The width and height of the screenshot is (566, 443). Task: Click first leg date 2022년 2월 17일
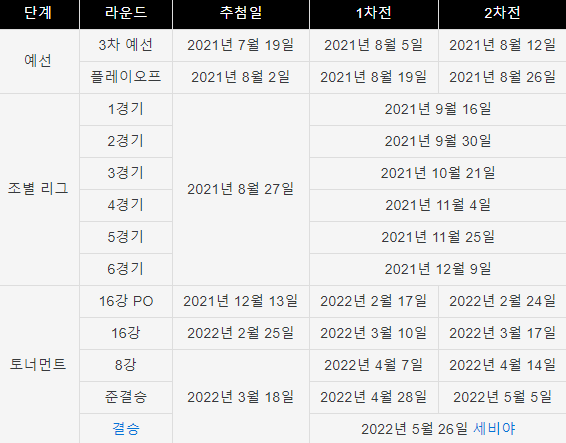click(374, 301)
